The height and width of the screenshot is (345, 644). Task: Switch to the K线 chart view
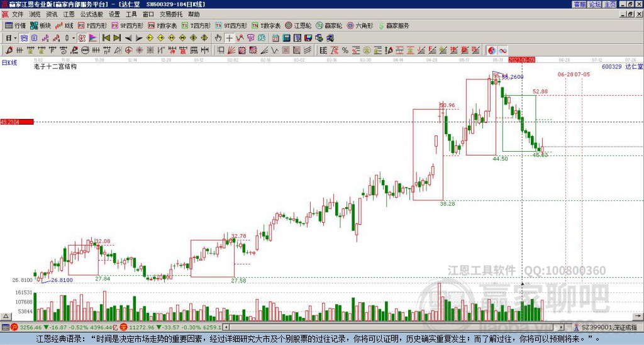[x=65, y=25]
